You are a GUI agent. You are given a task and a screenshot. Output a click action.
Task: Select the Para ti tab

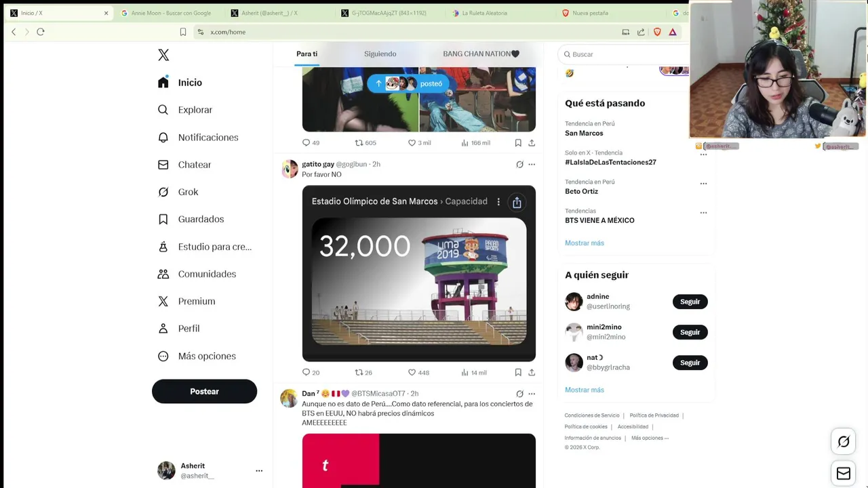[307, 54]
